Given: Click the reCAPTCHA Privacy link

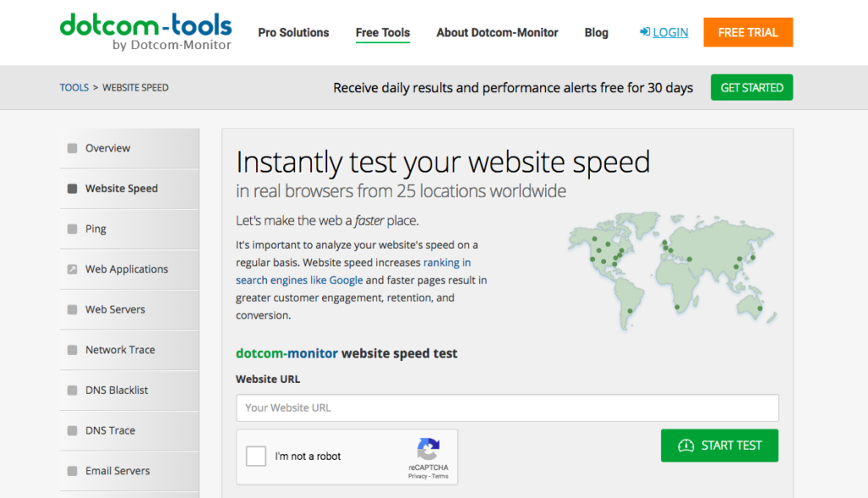Looking at the screenshot, I should point(417,477).
